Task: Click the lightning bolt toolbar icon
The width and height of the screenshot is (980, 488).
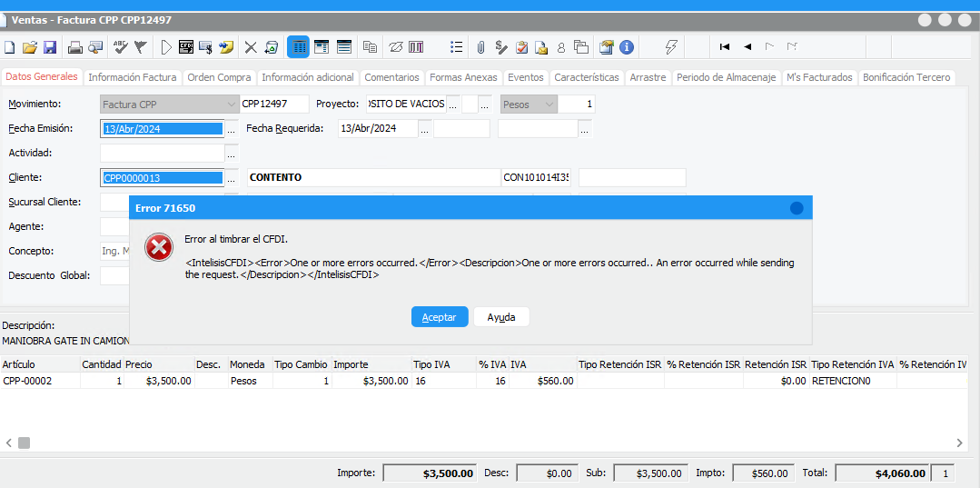Action: pos(672,47)
